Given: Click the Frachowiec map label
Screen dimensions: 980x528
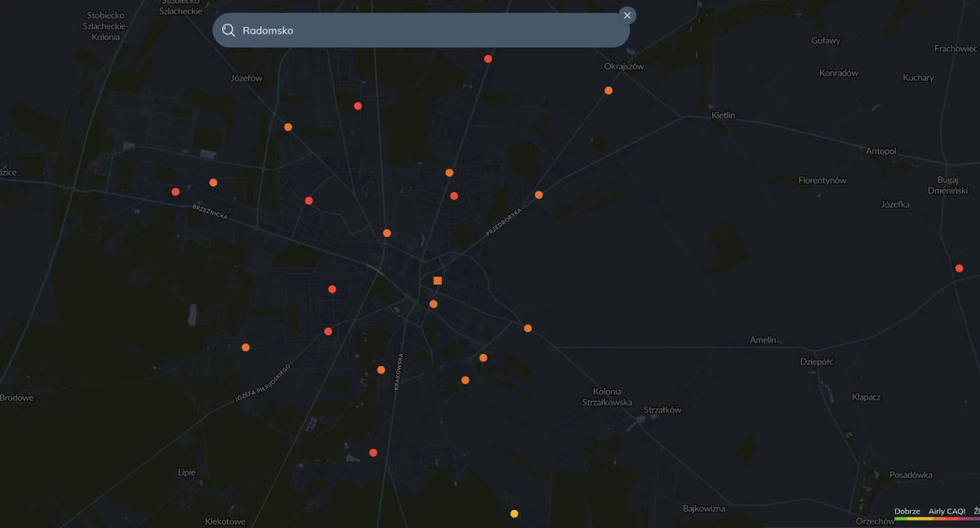Looking at the screenshot, I should (956, 48).
